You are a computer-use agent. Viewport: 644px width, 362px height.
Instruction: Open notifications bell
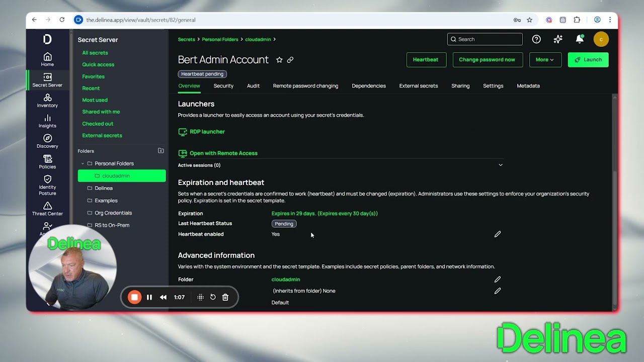[x=580, y=39]
